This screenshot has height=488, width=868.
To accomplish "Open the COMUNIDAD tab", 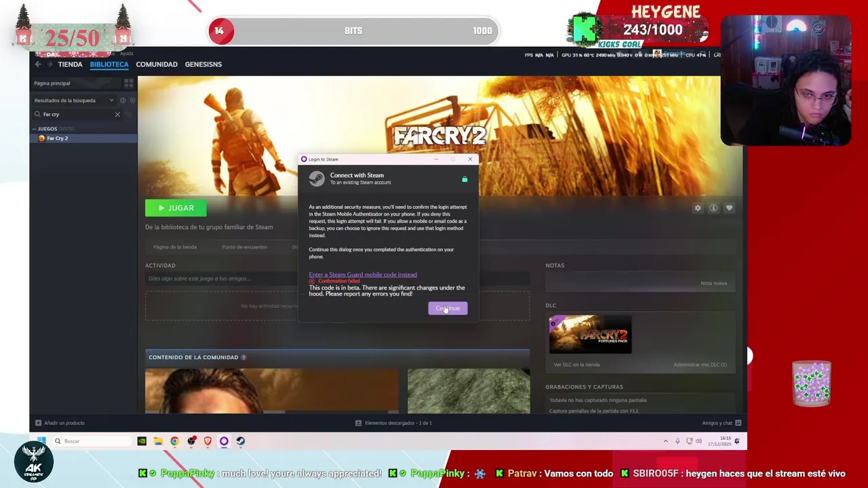I will click(x=157, y=64).
